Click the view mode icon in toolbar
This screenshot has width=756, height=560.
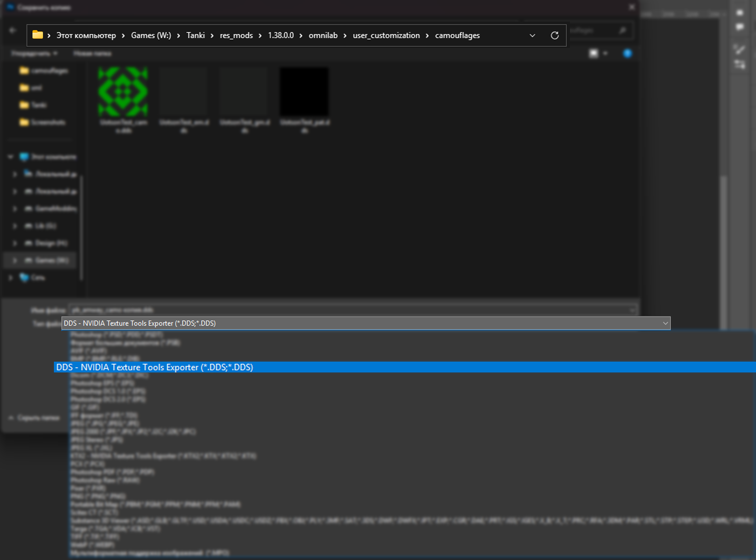coord(594,53)
